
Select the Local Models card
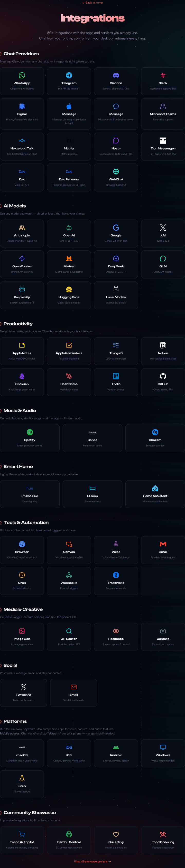(116, 295)
